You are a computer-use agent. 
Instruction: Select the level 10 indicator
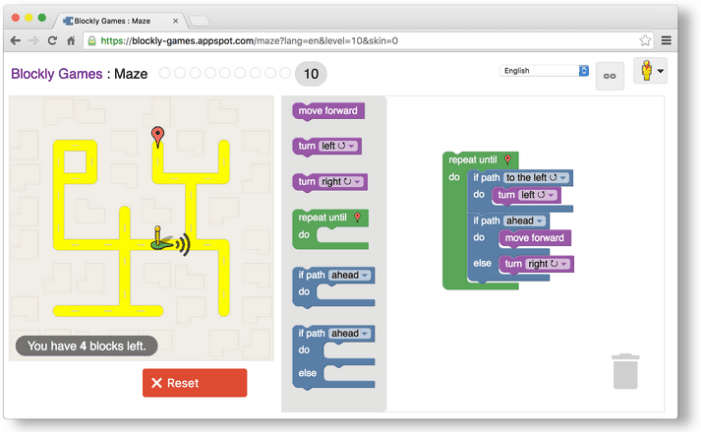(x=311, y=74)
